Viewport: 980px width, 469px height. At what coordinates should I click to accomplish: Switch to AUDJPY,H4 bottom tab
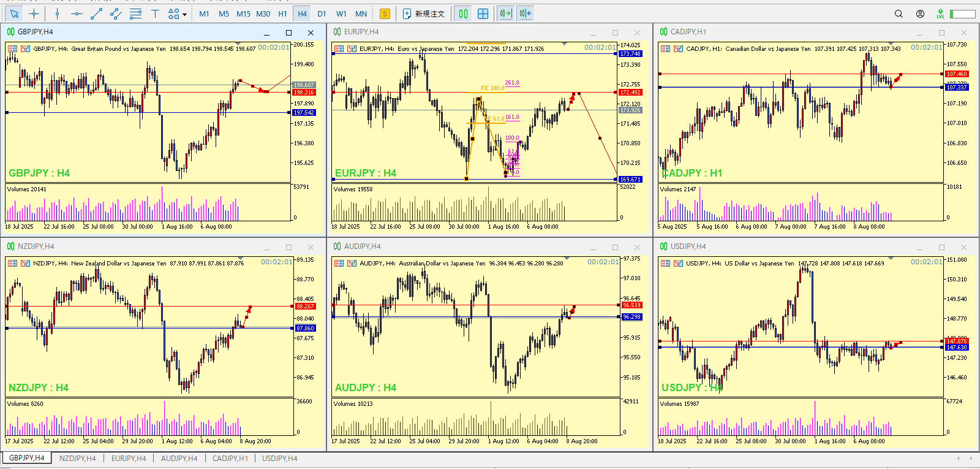click(179, 458)
